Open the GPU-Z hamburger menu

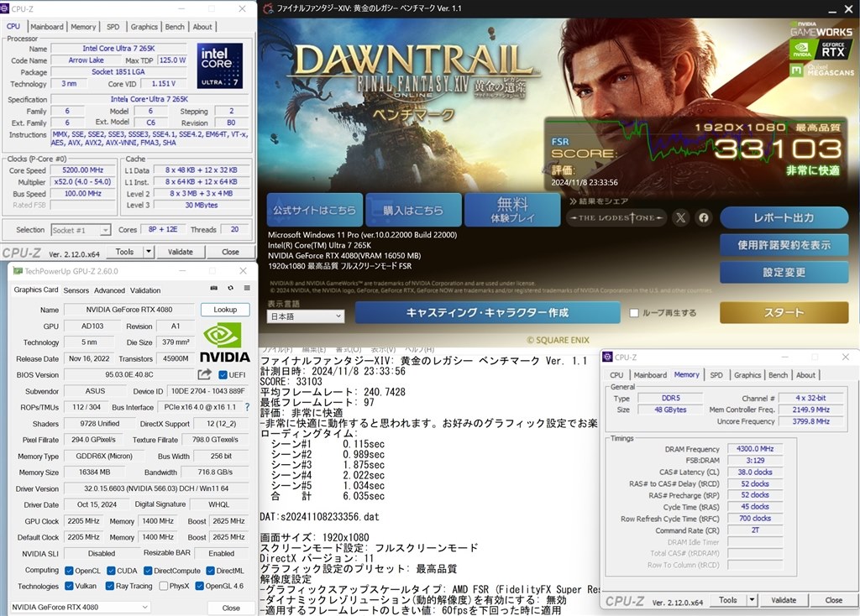click(247, 289)
